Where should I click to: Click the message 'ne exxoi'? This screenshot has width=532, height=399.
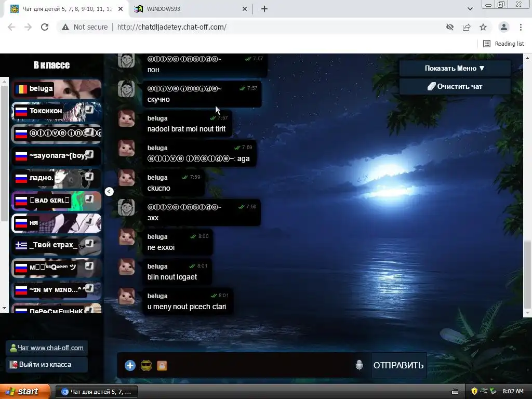coord(161,247)
